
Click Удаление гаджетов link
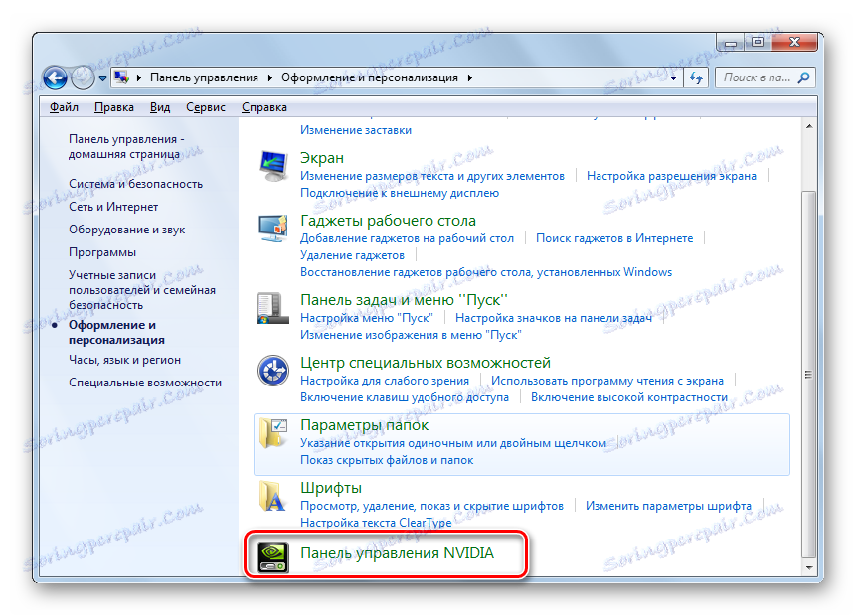pos(353,255)
